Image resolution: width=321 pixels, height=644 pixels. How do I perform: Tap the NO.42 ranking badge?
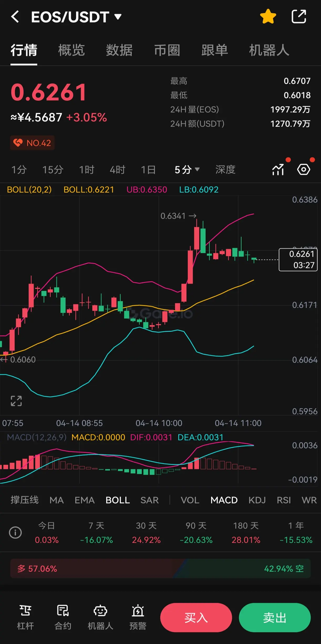point(32,143)
